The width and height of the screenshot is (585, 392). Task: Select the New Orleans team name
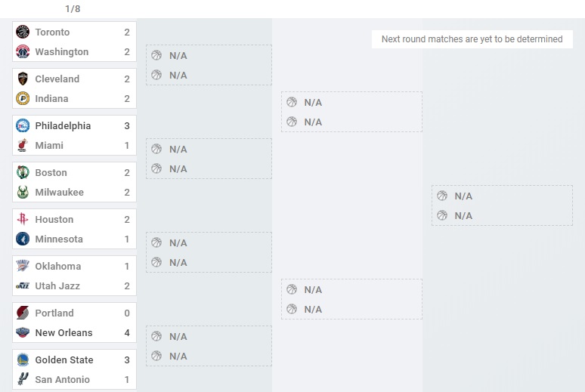[x=63, y=333]
